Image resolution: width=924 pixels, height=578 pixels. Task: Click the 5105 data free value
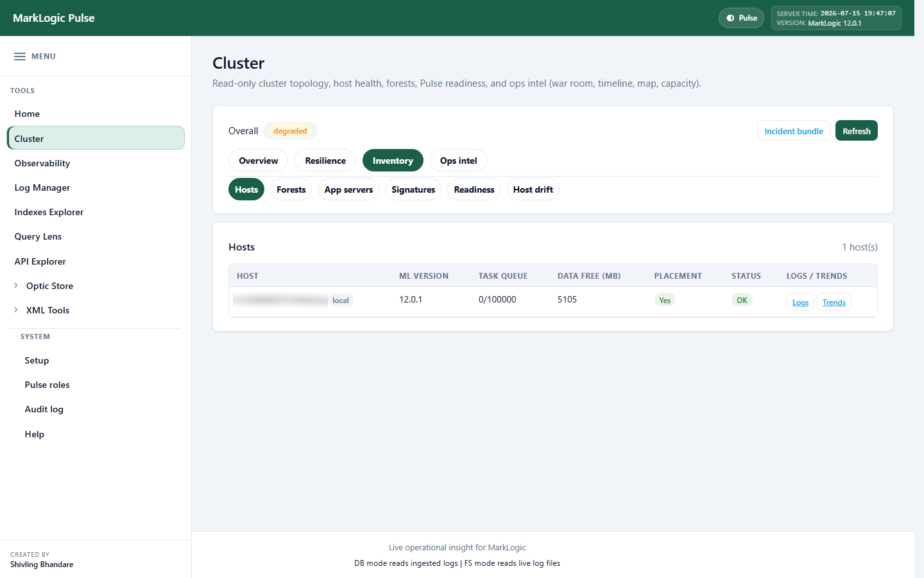567,300
